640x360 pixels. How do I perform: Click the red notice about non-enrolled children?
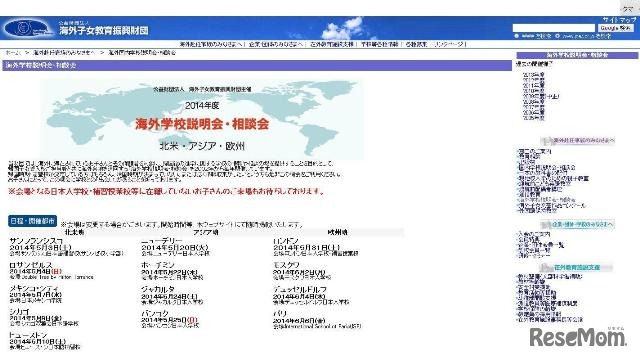click(166, 191)
